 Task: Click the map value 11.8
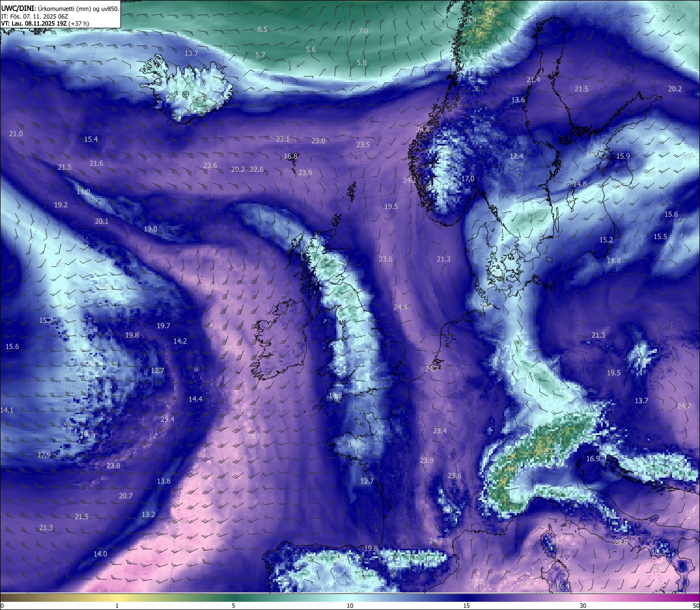click(614, 261)
